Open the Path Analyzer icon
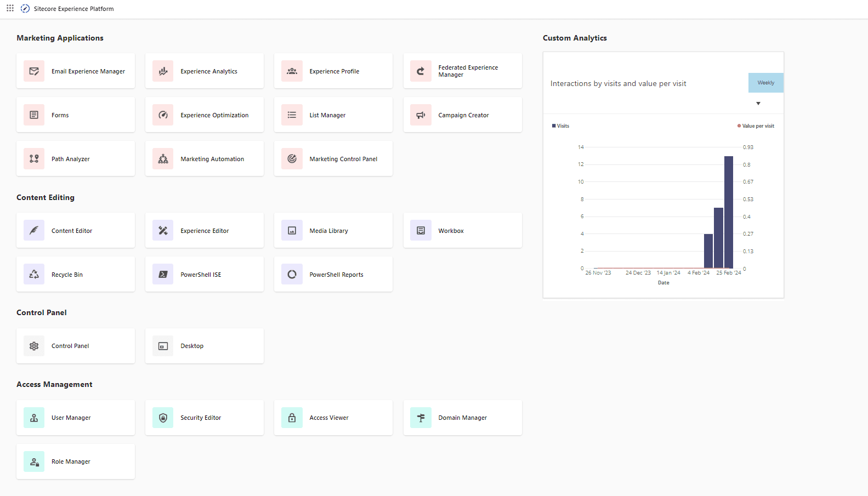 click(x=34, y=159)
